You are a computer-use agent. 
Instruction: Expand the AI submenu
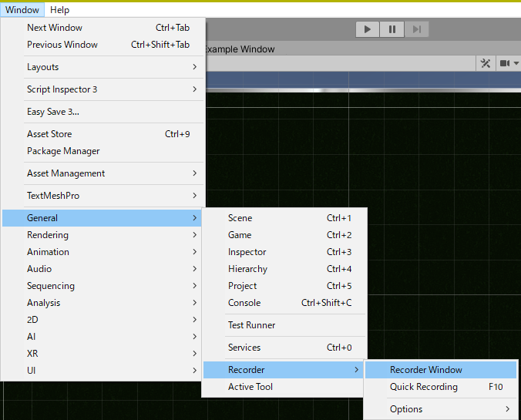coord(102,337)
